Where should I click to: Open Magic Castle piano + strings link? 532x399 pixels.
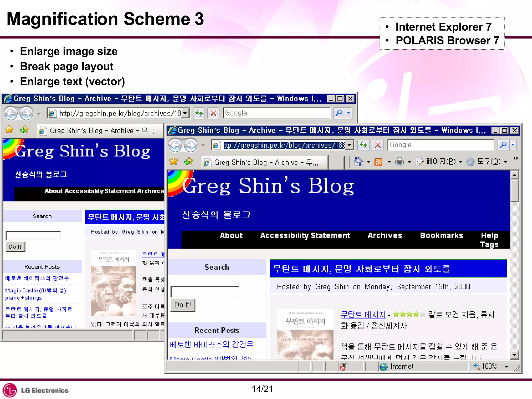pos(36,294)
